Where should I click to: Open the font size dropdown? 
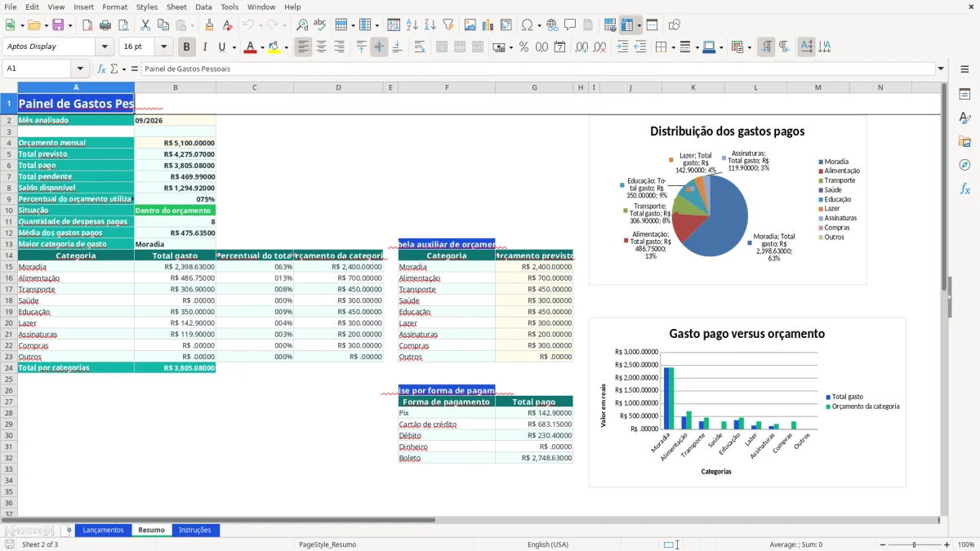163,47
